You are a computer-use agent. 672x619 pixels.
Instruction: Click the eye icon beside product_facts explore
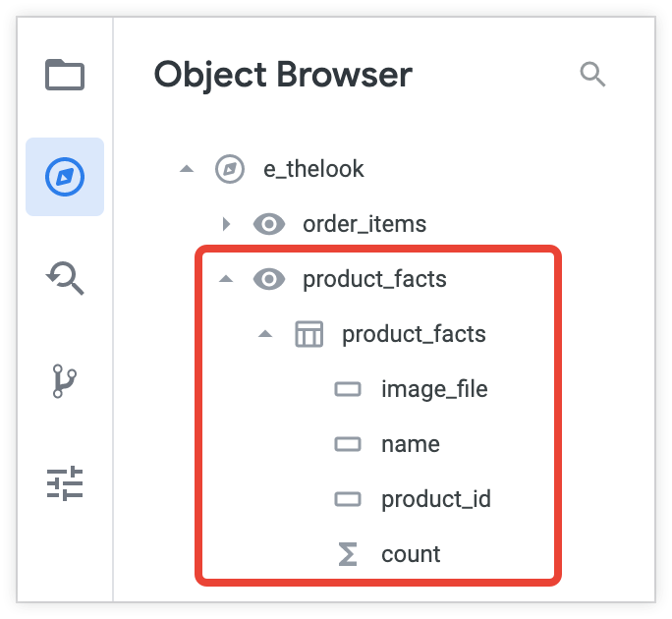pyautogui.click(x=269, y=279)
